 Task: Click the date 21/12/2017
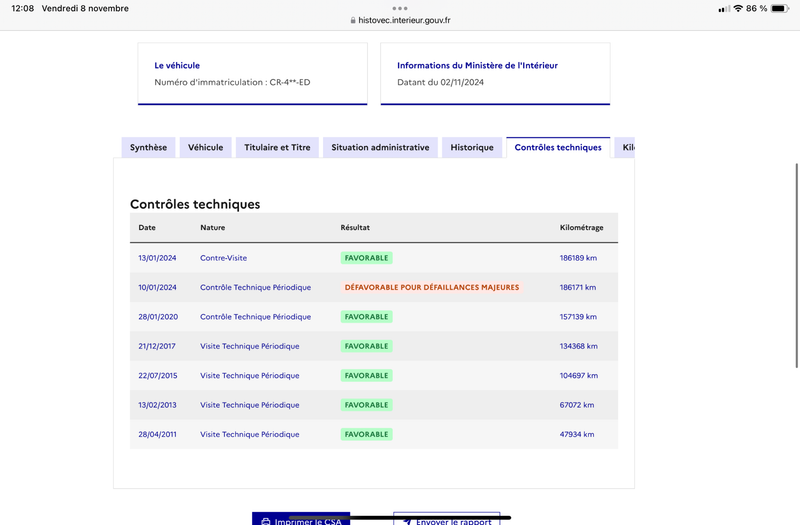pos(157,346)
